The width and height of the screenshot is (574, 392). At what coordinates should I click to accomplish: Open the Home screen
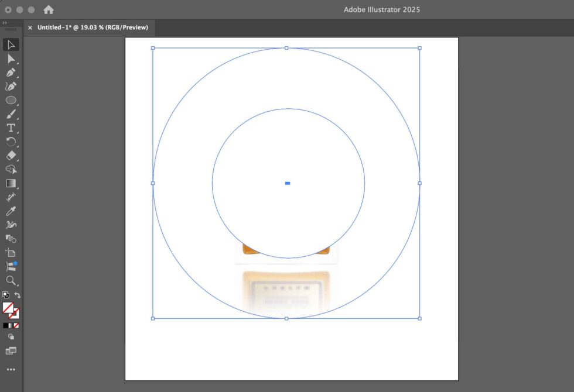point(48,9)
